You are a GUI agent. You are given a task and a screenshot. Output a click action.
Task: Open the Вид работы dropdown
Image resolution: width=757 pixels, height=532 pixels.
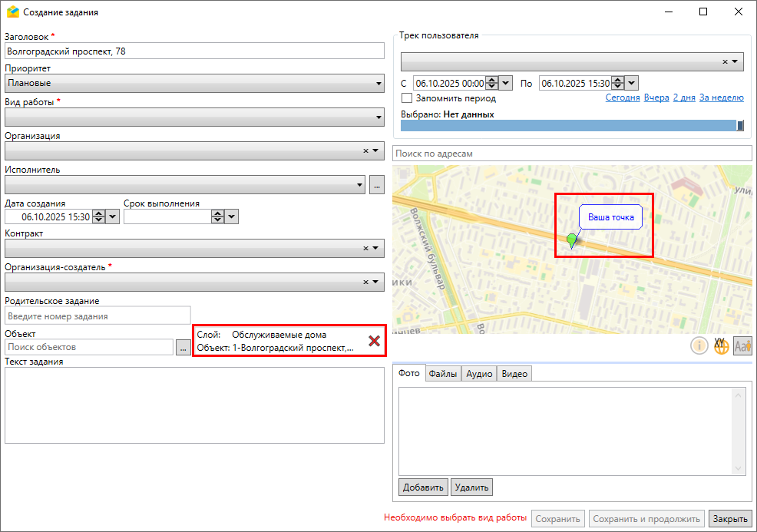378,117
